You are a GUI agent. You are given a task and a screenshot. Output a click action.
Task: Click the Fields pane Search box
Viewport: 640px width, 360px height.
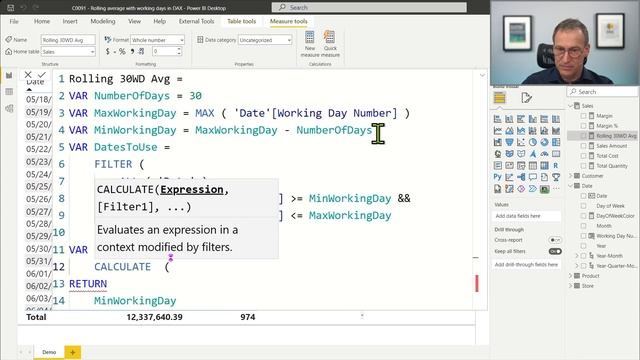point(602,92)
